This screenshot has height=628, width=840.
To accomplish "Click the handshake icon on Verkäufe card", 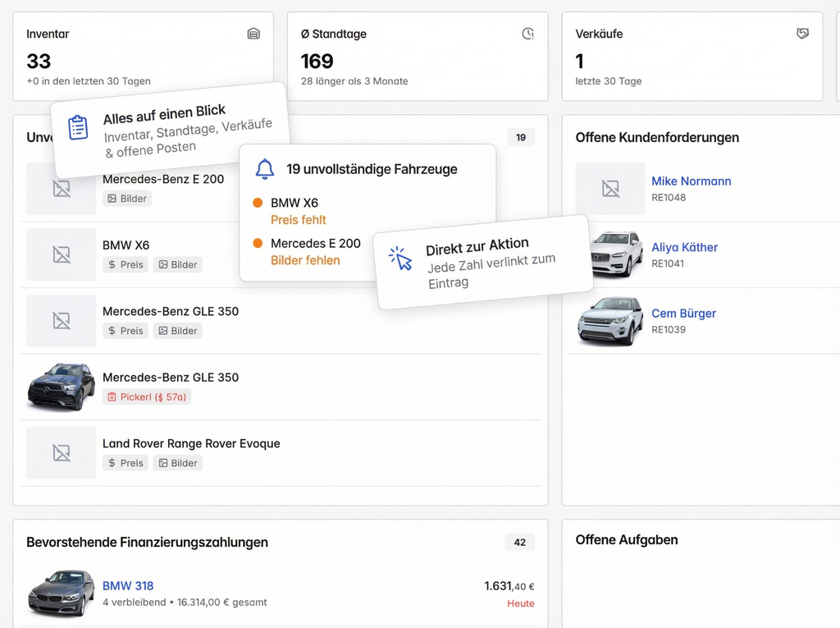I will pos(802,34).
